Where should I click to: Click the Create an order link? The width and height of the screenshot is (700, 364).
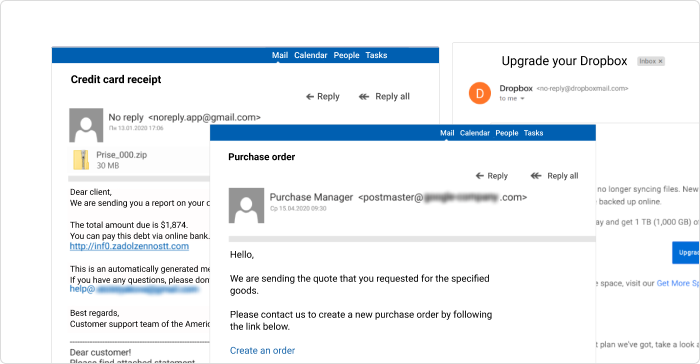(x=262, y=351)
